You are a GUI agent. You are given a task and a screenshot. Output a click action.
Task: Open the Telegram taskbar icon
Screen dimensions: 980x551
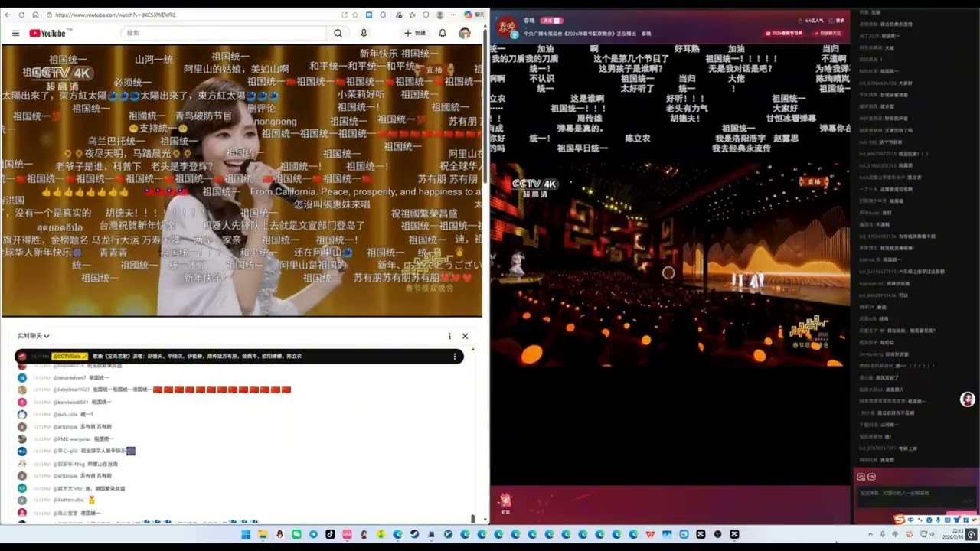pyautogui.click(x=313, y=534)
